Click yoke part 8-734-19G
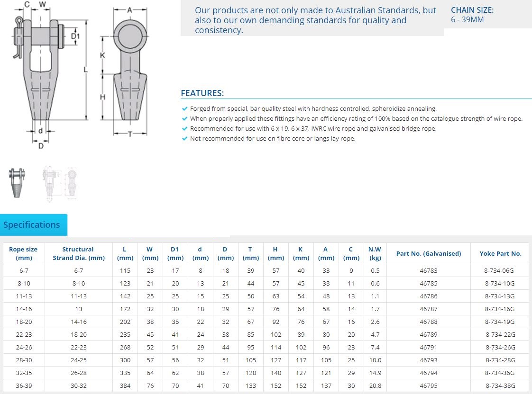This screenshot has height=394, width=532. tap(500, 322)
